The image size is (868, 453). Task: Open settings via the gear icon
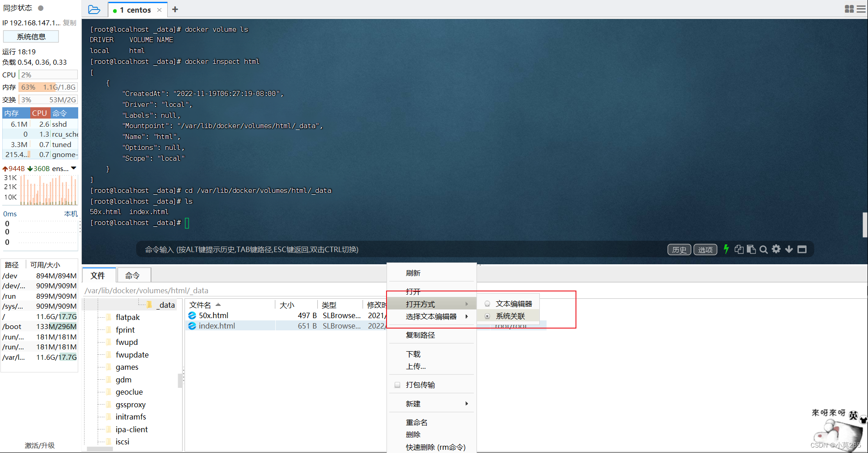776,249
